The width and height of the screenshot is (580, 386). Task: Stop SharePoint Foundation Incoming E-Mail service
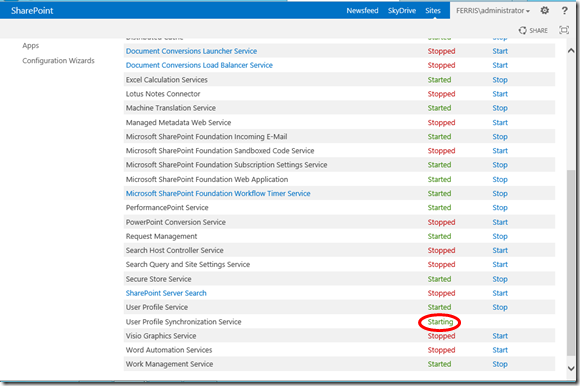pyautogui.click(x=500, y=137)
